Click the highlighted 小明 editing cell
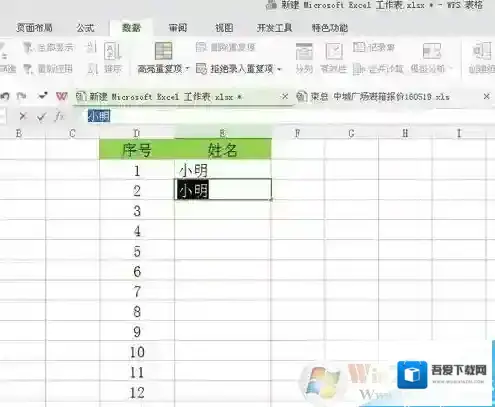495x407 pixels. [x=223, y=190]
